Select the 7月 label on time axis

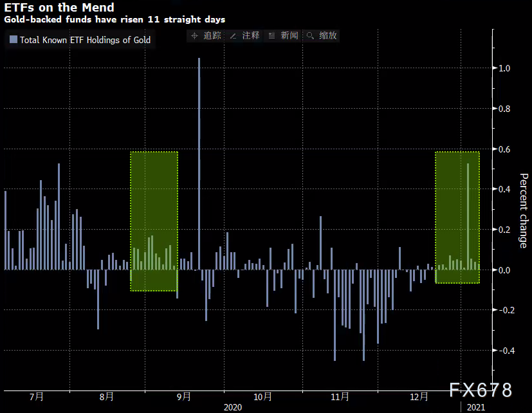(37, 397)
